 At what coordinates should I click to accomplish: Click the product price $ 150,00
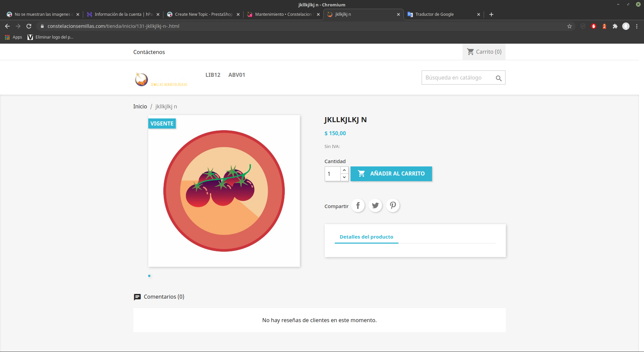coord(335,133)
